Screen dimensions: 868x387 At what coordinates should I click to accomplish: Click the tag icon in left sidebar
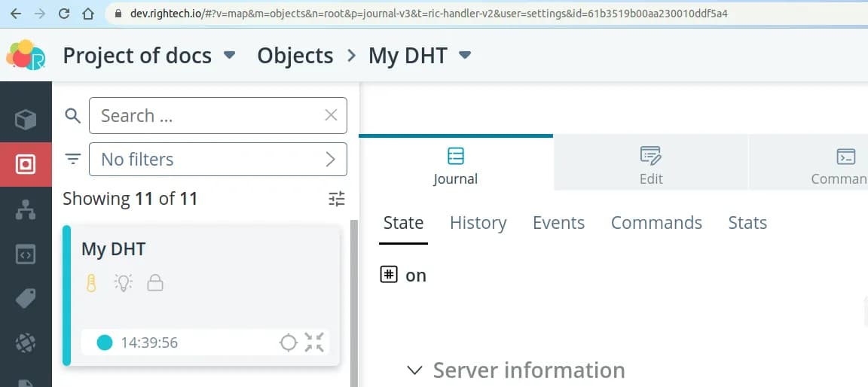(x=26, y=298)
